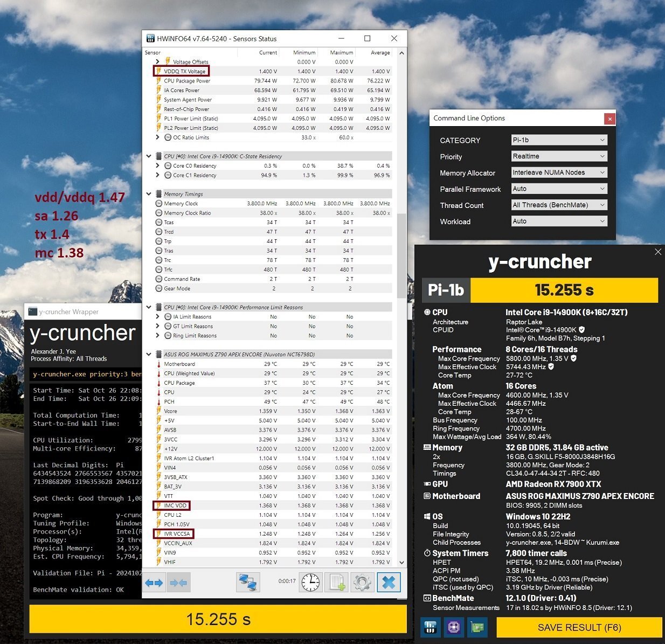Expand the Core C1 Residency row
This screenshot has height=644, width=665.
(157, 175)
